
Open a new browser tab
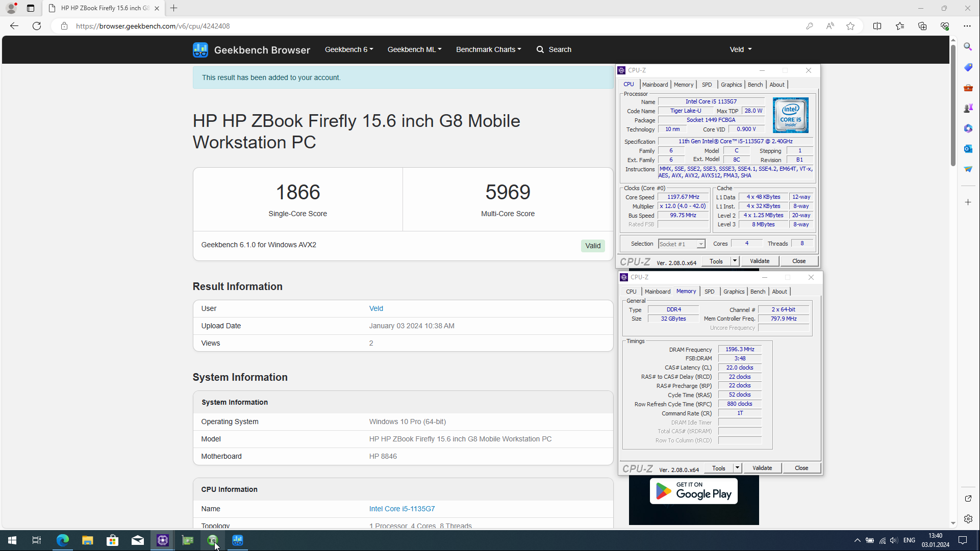pos(174,8)
